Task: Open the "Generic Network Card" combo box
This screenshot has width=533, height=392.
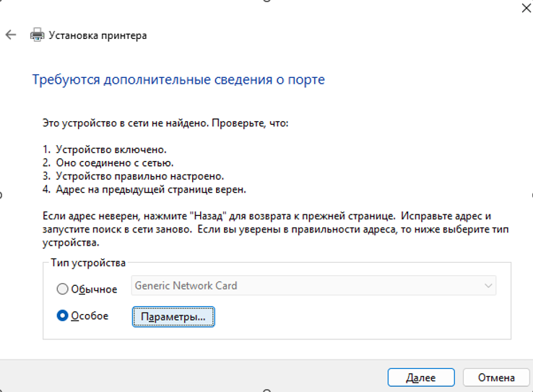Action: (x=303, y=286)
